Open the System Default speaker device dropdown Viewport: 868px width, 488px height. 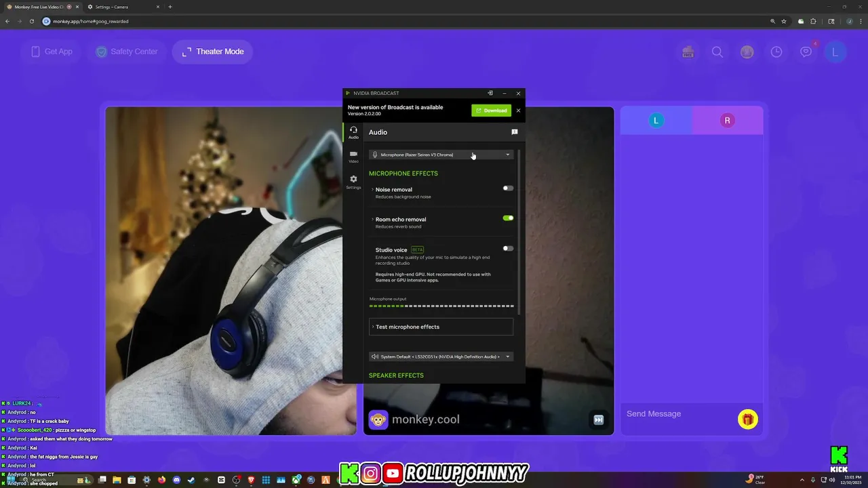(x=441, y=357)
